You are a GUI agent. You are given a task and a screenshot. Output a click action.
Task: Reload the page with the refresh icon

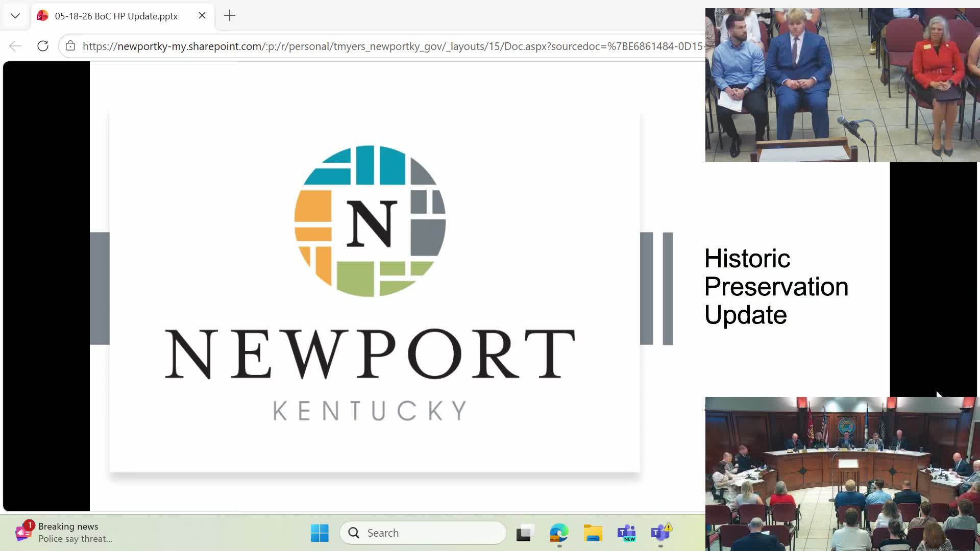click(x=43, y=46)
